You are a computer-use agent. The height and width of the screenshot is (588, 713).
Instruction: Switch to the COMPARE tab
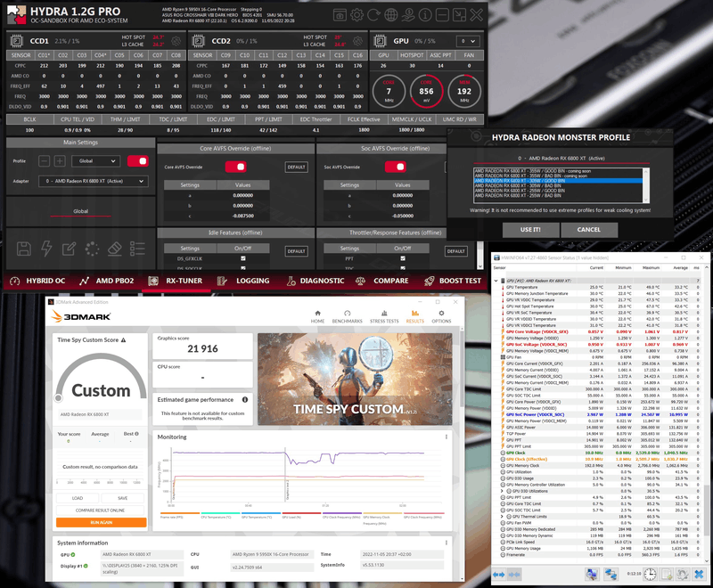(x=381, y=281)
